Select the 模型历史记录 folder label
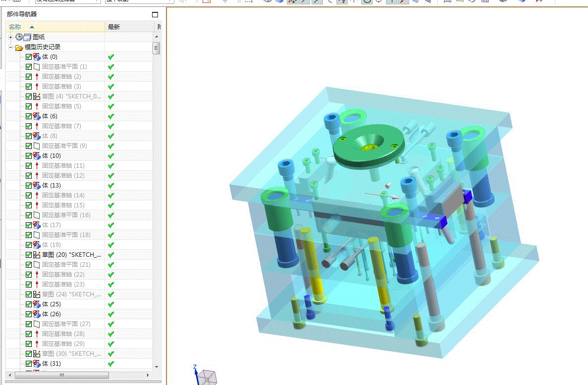Image resolution: width=588 pixels, height=385 pixels. (x=43, y=47)
